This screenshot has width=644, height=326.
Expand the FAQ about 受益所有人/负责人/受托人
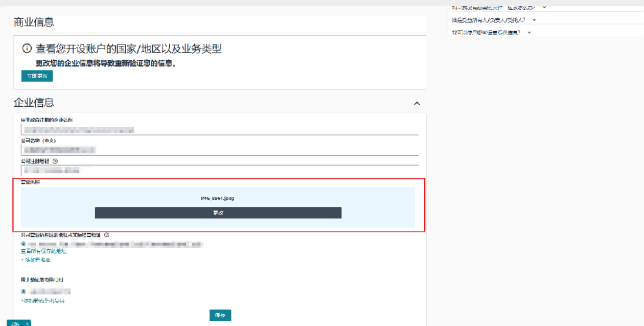click(x=534, y=20)
